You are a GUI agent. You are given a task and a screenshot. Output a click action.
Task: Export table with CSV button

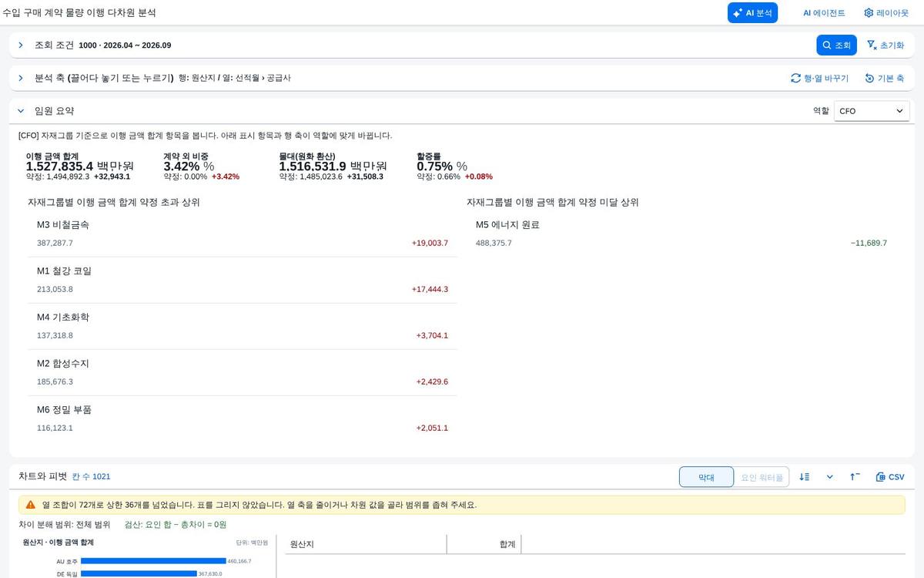(x=890, y=477)
